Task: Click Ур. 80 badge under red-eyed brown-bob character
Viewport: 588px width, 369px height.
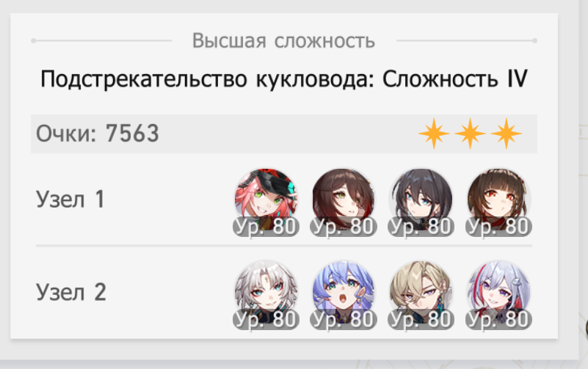Action: click(x=498, y=226)
